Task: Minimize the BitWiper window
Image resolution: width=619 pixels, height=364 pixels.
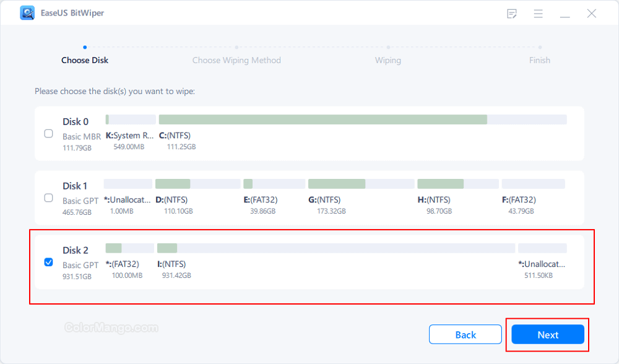Action: (565, 14)
